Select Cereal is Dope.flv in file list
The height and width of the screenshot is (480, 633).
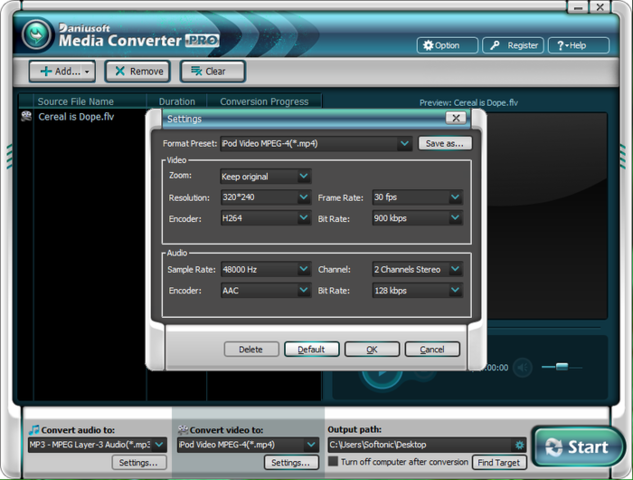76,117
